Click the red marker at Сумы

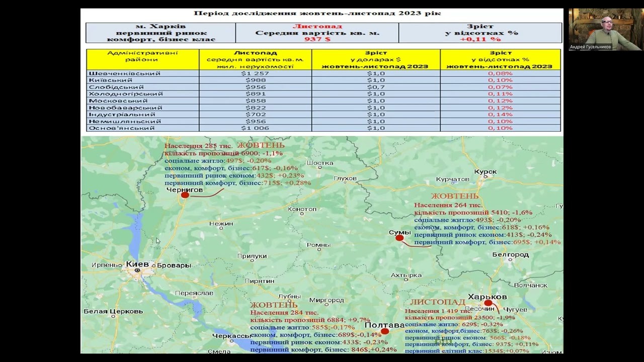[399, 238]
